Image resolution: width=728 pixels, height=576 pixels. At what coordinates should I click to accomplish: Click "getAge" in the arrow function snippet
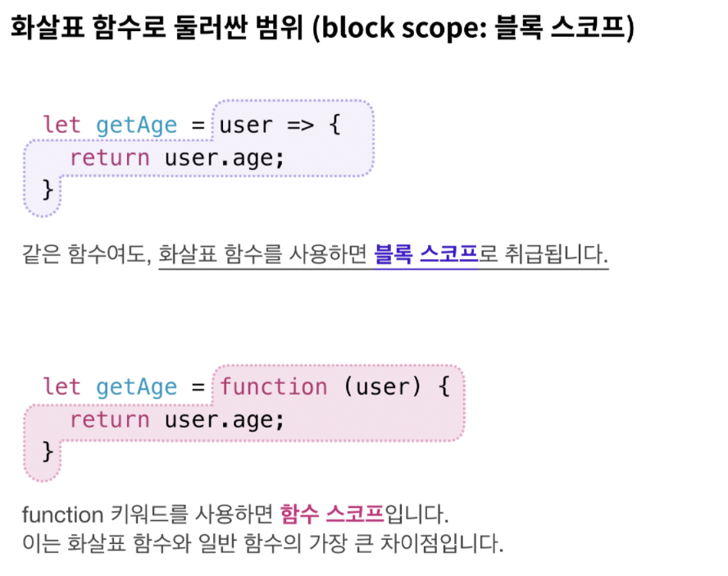click(x=136, y=125)
